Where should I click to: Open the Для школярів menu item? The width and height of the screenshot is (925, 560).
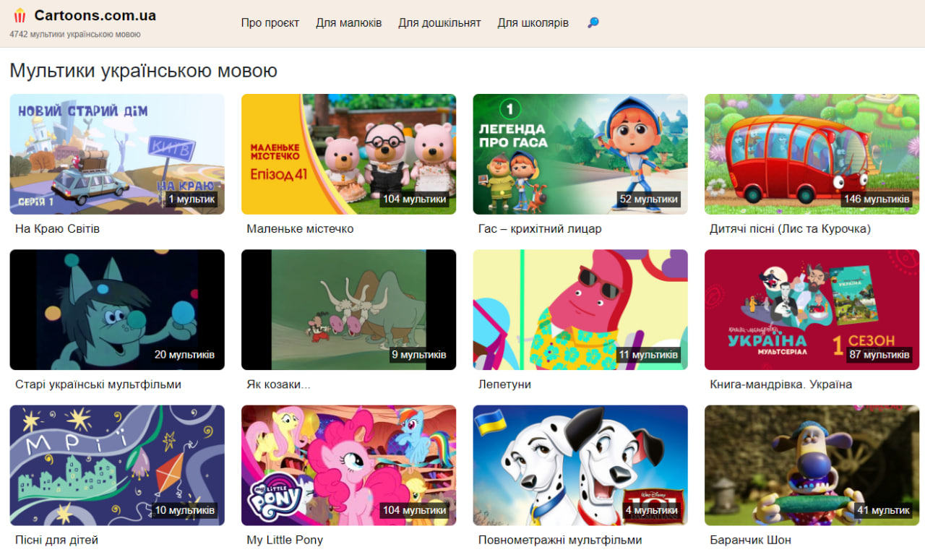(x=533, y=23)
